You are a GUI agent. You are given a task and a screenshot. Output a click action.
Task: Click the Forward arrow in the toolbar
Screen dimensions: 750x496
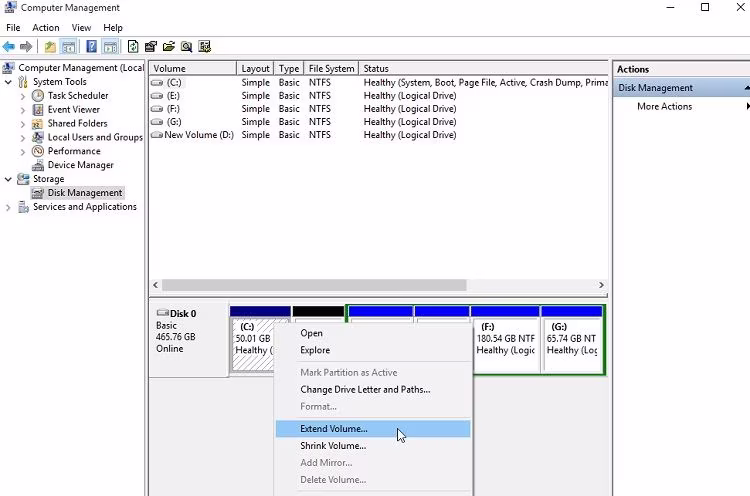click(x=26, y=46)
